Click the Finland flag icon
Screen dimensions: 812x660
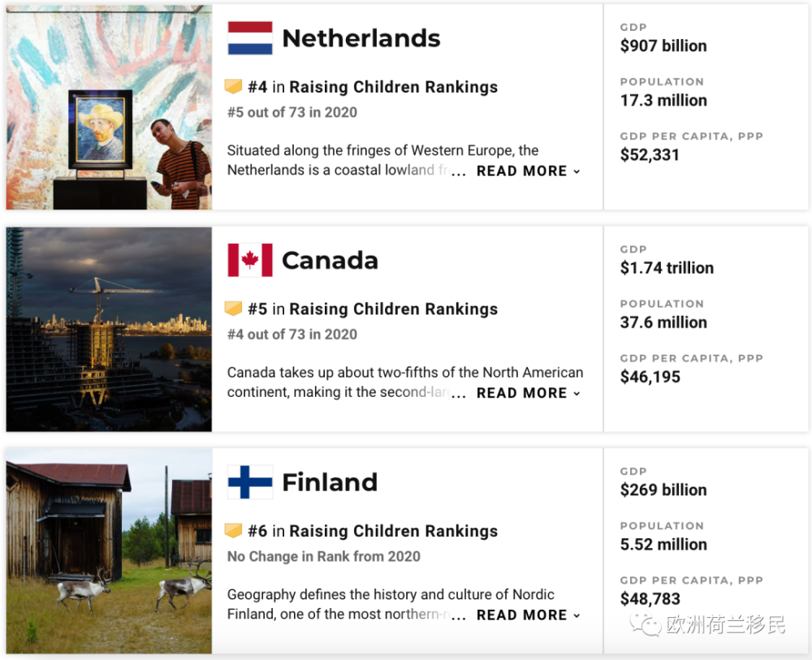coord(250,482)
